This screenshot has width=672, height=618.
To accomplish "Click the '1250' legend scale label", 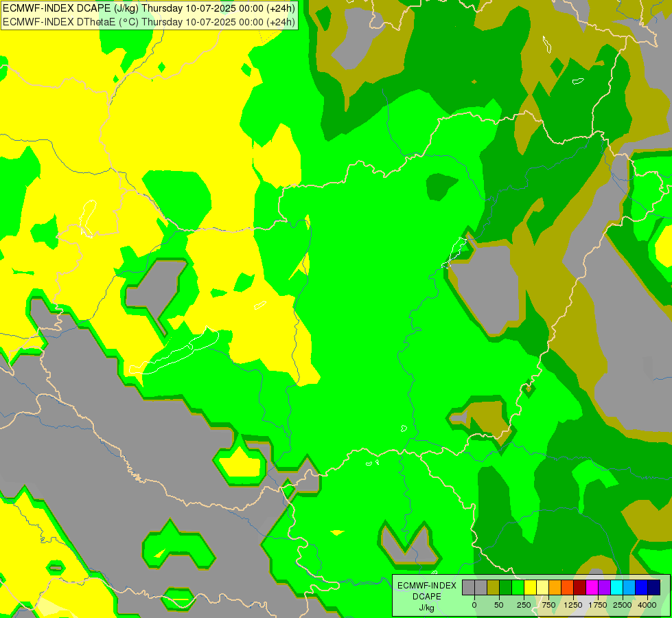I will (573, 605).
